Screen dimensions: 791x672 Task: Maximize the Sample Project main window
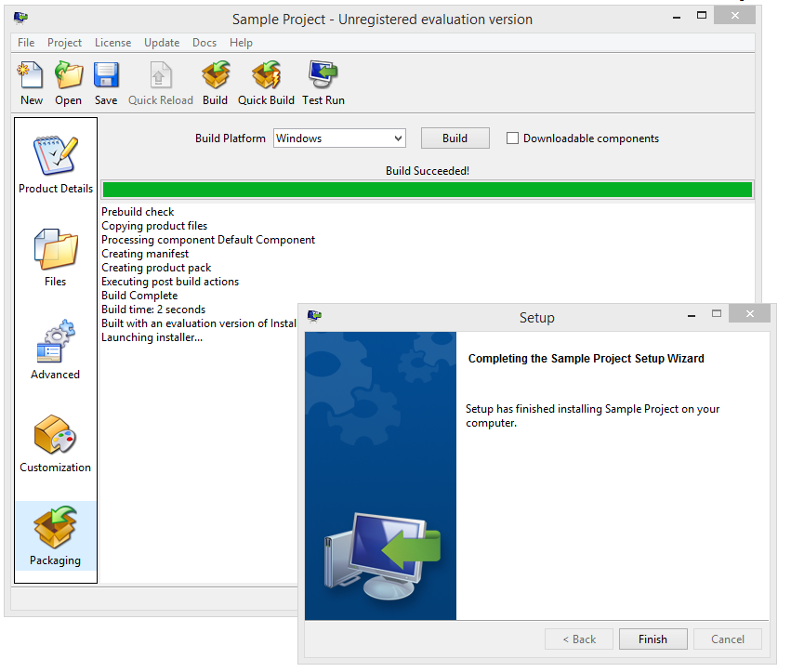701,16
